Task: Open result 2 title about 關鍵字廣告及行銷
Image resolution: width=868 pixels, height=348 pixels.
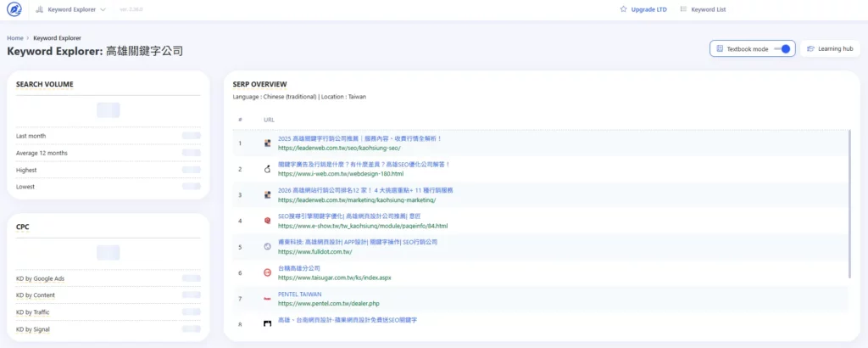Action: (x=364, y=165)
